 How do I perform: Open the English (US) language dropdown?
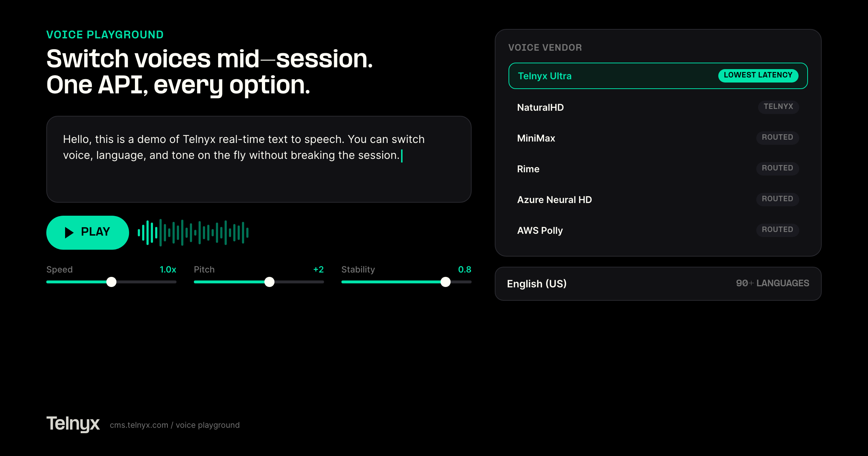pos(658,284)
